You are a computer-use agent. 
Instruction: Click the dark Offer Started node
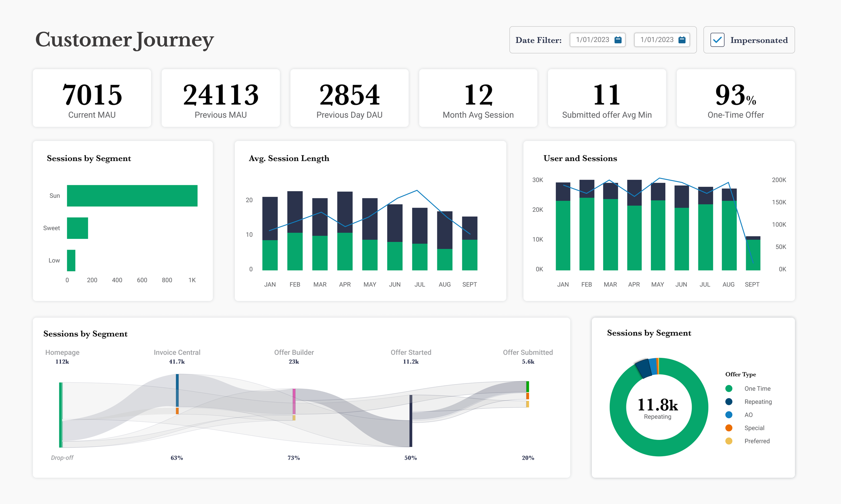point(411,420)
